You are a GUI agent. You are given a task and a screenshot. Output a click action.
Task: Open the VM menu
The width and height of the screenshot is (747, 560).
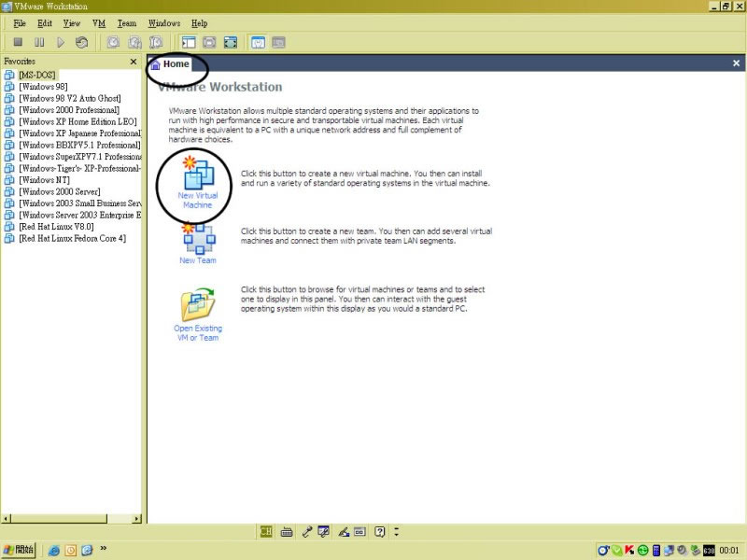pyautogui.click(x=99, y=23)
